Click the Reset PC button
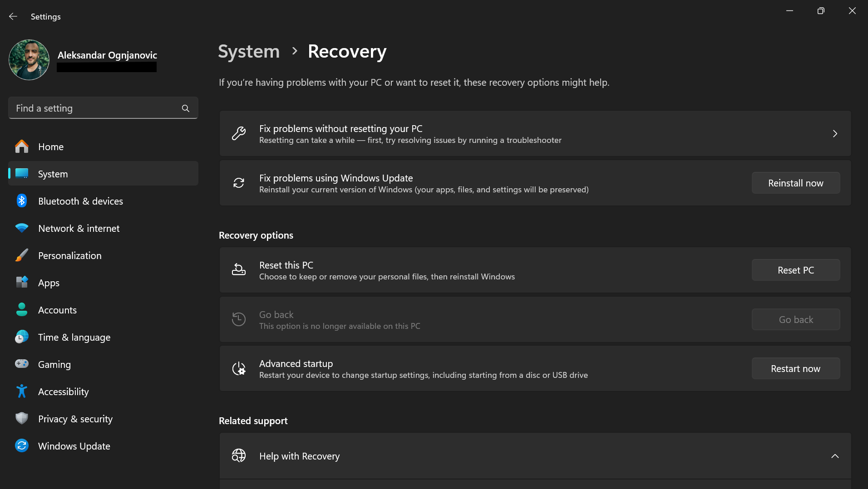 click(796, 270)
